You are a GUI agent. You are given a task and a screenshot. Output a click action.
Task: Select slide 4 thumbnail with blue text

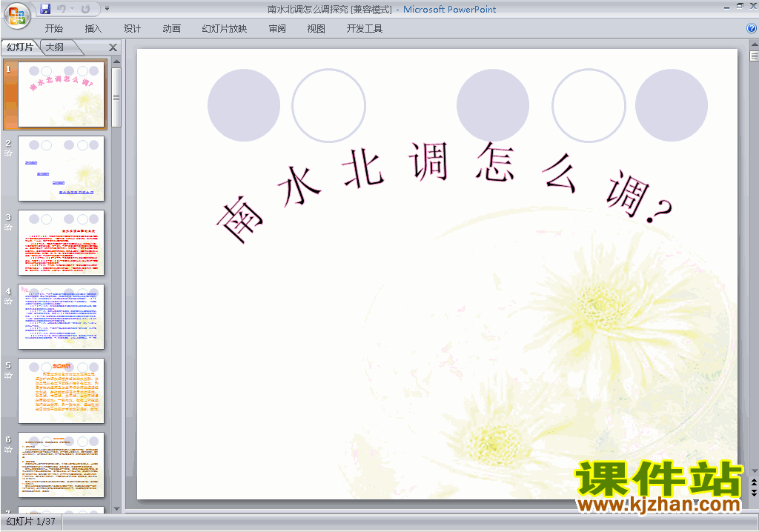point(62,316)
